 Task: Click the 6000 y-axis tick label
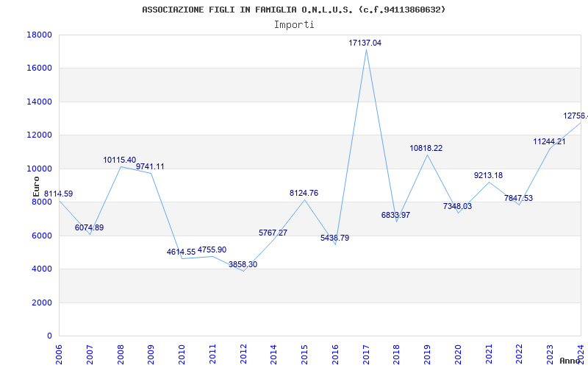(x=42, y=236)
